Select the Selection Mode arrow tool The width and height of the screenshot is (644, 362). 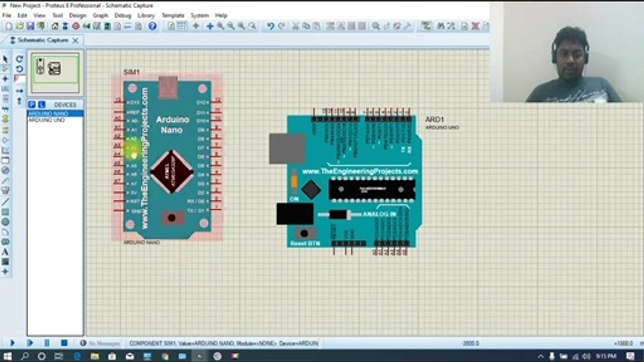5,59
